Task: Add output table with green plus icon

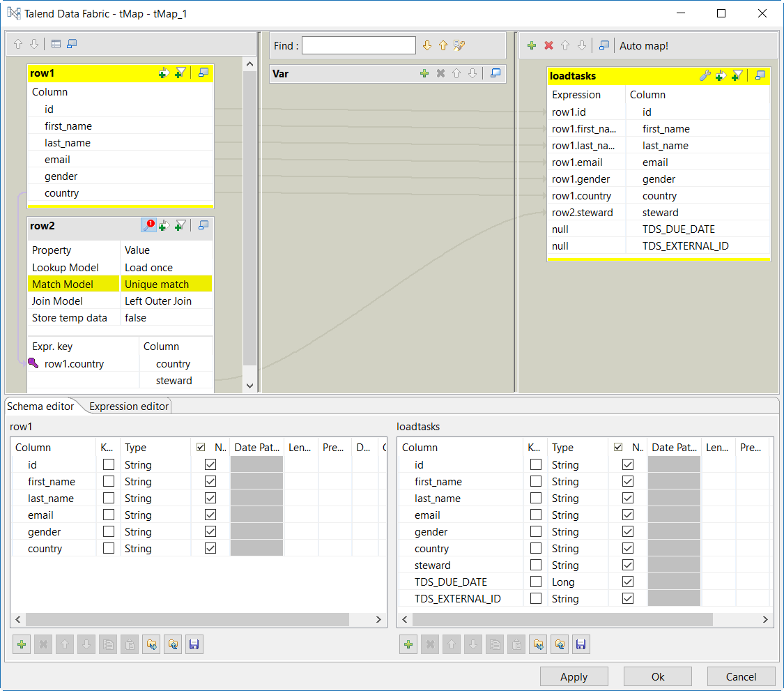Action: click(x=532, y=45)
